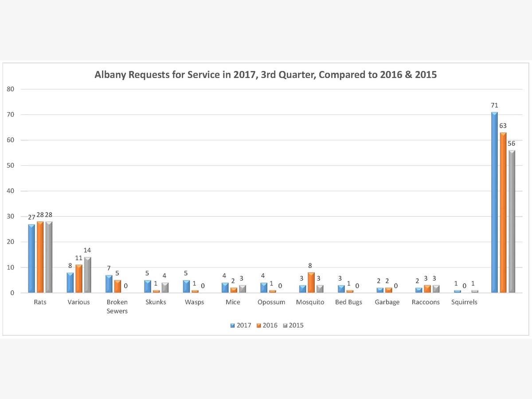
Task: Click the orange 2016 Mosquito bar
Action: pyautogui.click(x=311, y=283)
